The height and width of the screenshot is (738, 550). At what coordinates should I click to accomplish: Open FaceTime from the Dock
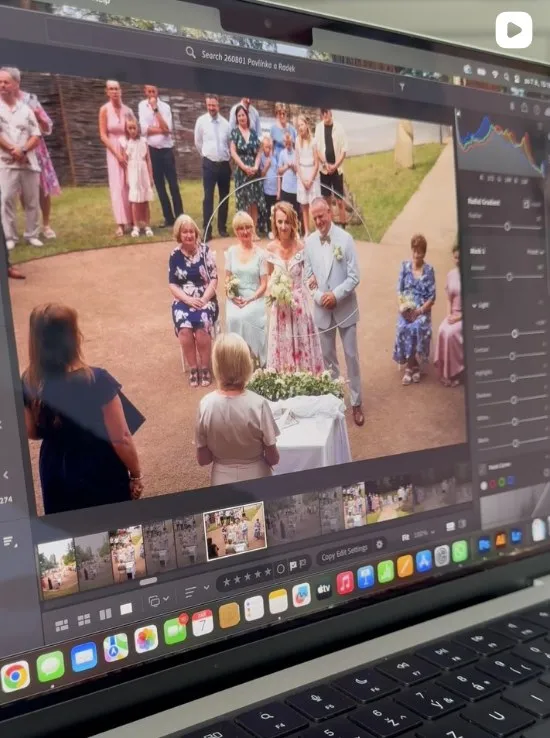coord(175,631)
